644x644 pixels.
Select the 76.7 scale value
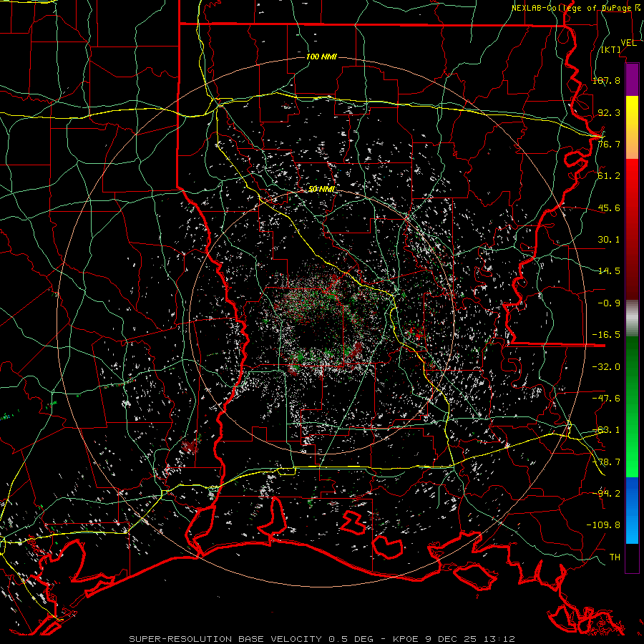(x=609, y=144)
